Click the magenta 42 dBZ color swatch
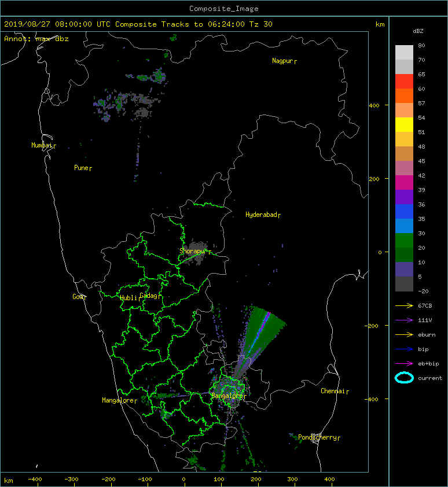The height and width of the screenshot is (487, 448). [x=404, y=182]
